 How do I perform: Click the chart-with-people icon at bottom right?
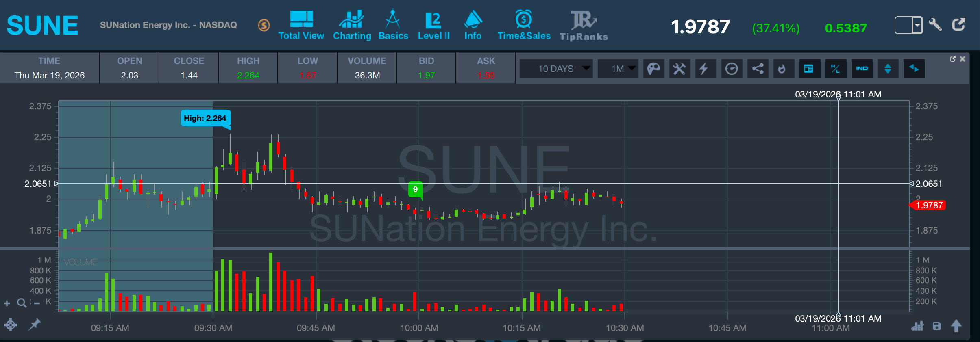[917, 326]
